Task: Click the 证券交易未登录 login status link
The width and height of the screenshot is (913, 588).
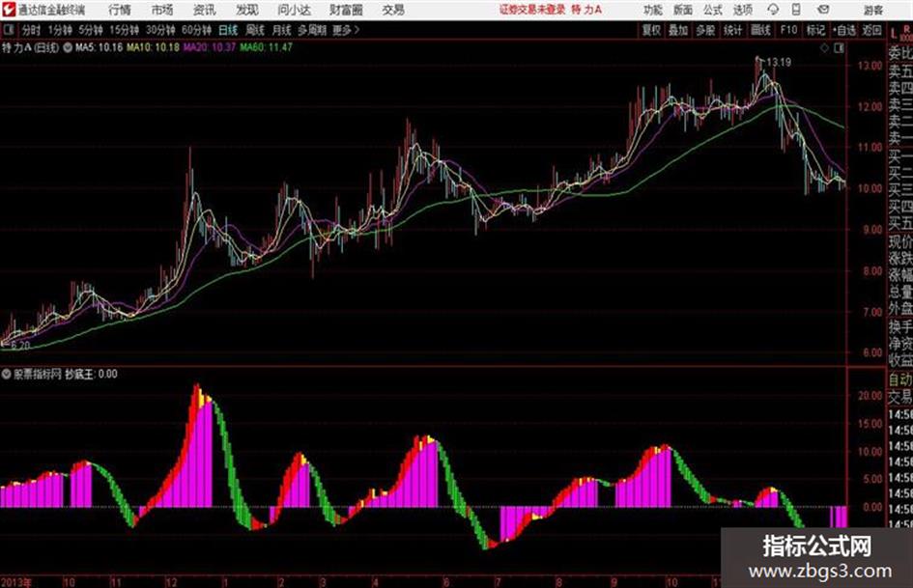Action: point(532,10)
